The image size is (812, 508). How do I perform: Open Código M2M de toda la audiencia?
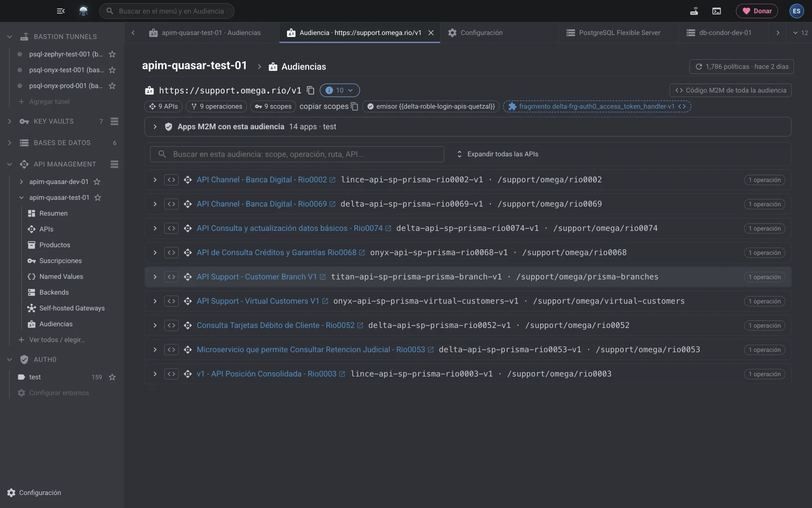coord(730,90)
